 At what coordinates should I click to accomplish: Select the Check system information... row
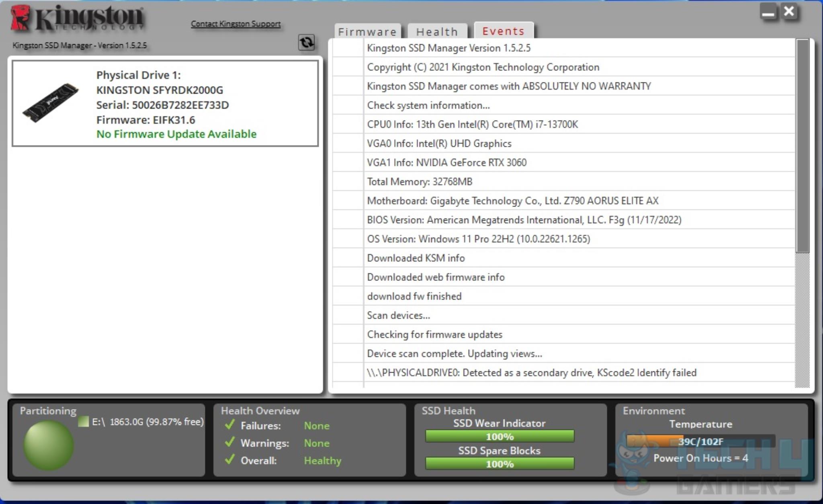click(x=563, y=105)
